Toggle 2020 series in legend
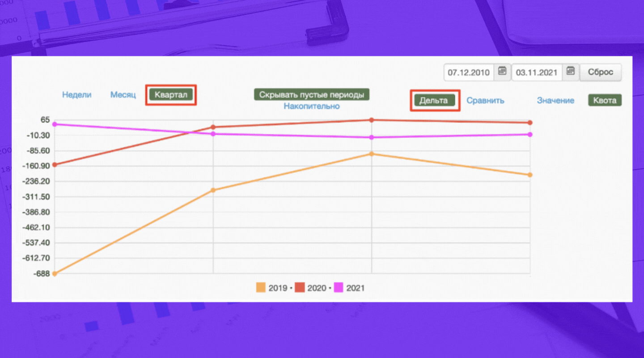 (x=311, y=288)
